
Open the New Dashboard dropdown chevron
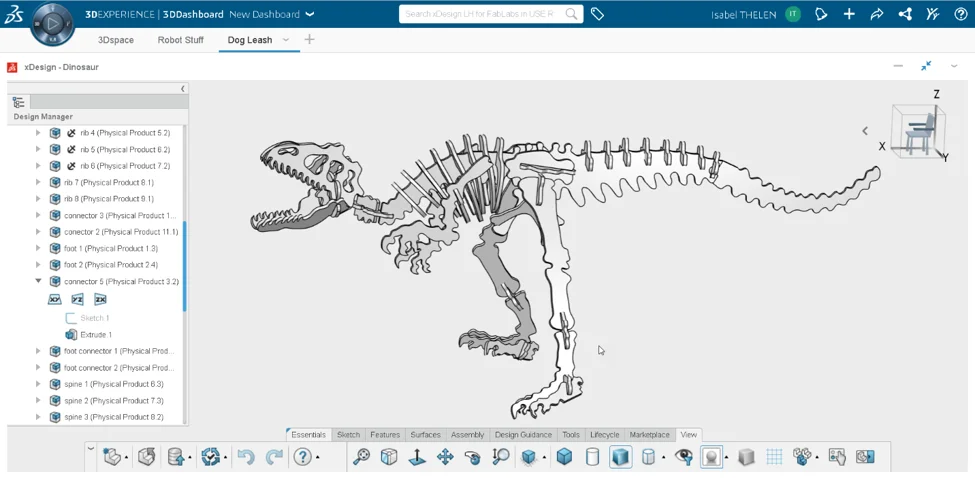(x=309, y=14)
